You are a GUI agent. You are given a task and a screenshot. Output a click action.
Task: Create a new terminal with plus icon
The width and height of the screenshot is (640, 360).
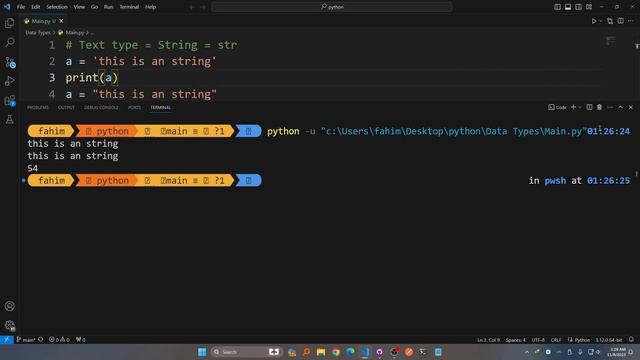pos(573,107)
